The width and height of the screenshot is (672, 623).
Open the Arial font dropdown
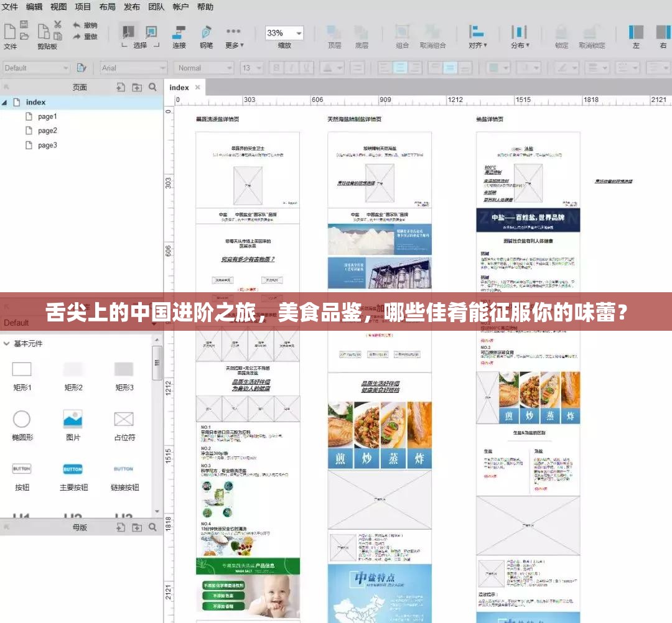coord(134,68)
